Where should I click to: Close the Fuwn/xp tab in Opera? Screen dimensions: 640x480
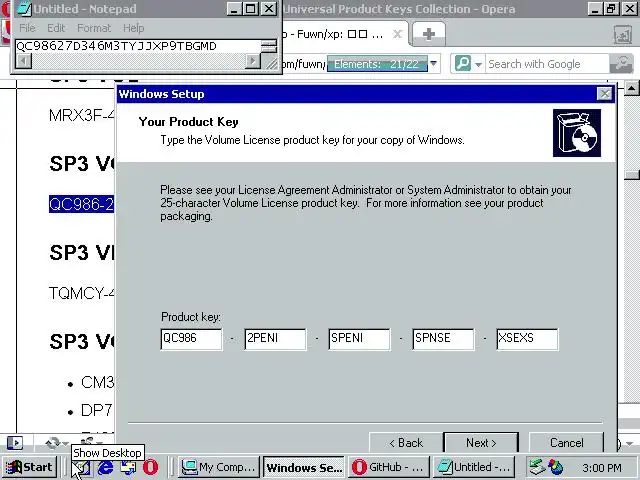[x=397, y=34]
